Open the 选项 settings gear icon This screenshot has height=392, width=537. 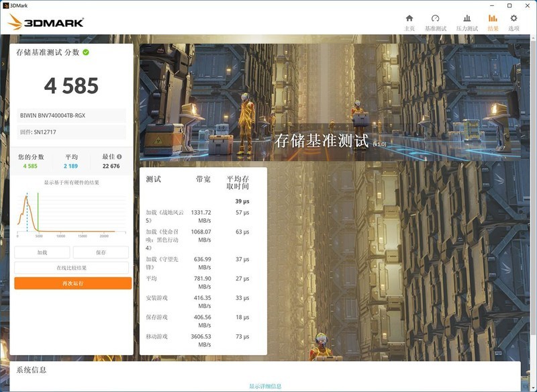tap(513, 18)
